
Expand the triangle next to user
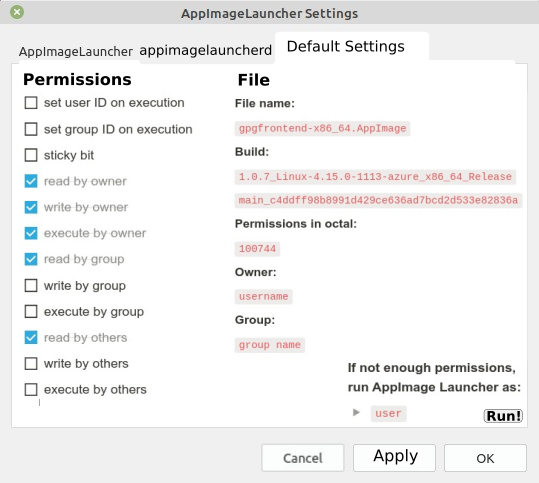click(x=356, y=412)
